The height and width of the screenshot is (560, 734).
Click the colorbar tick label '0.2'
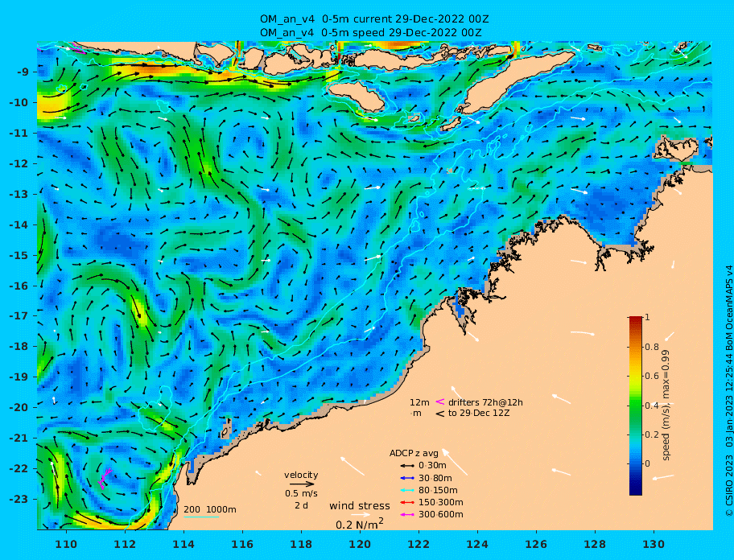(652, 434)
